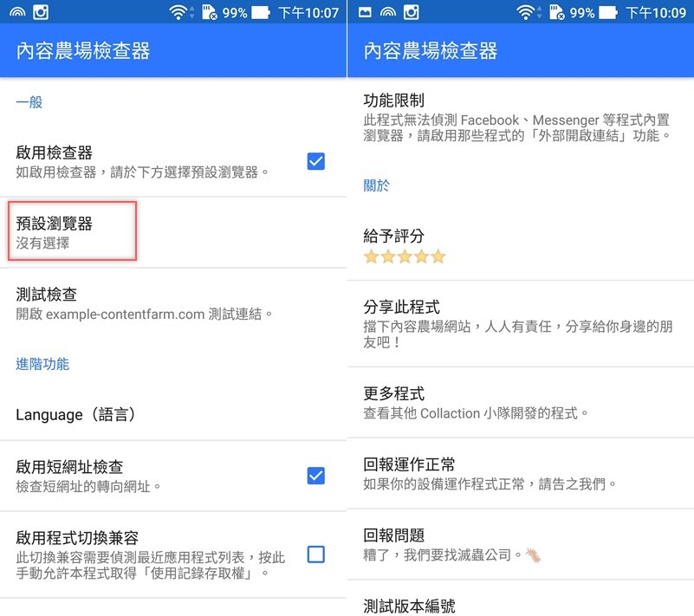
Task: Click the SD card icon in right status bar
Action: pyautogui.click(x=557, y=12)
